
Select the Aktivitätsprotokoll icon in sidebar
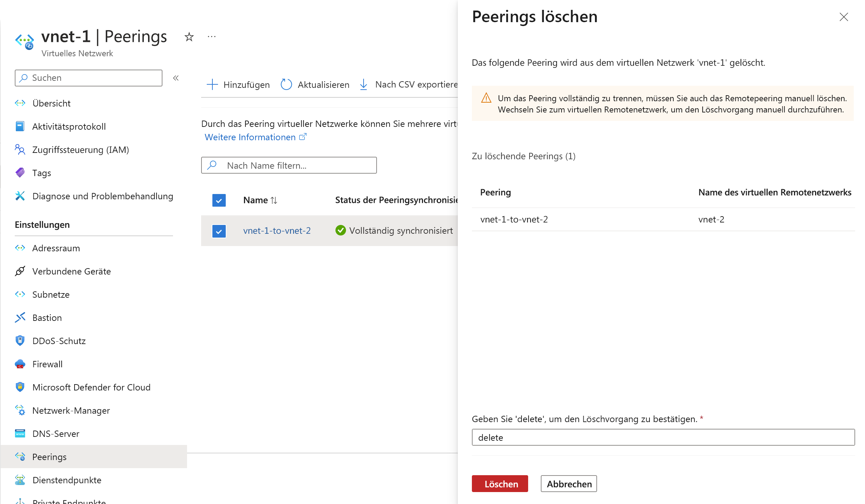tap(20, 127)
